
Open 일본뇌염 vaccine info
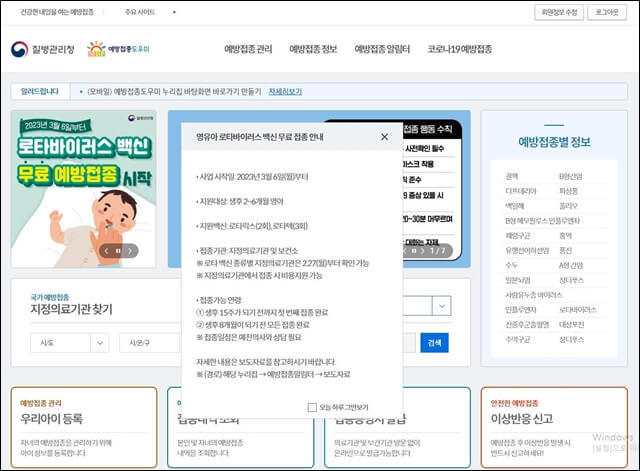518,280
